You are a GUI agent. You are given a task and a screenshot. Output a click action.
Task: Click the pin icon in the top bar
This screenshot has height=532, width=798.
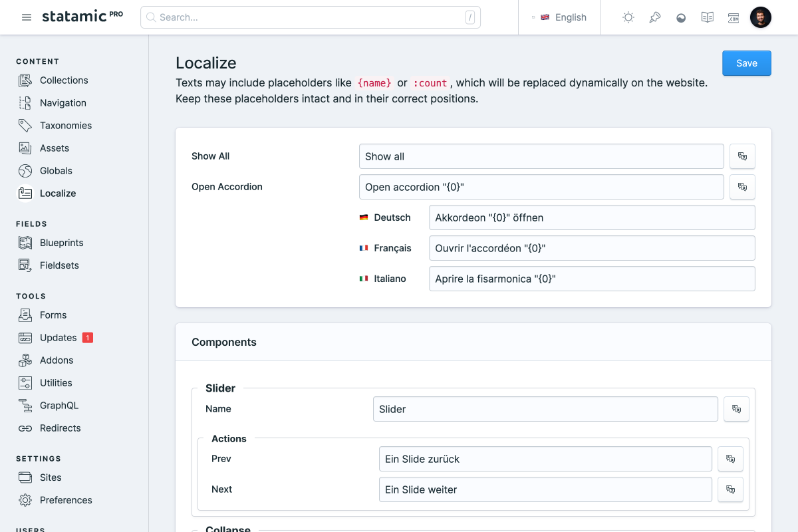pyautogui.click(x=655, y=17)
